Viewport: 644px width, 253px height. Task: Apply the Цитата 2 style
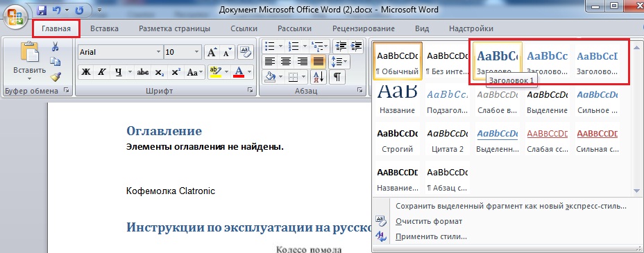(x=448, y=139)
